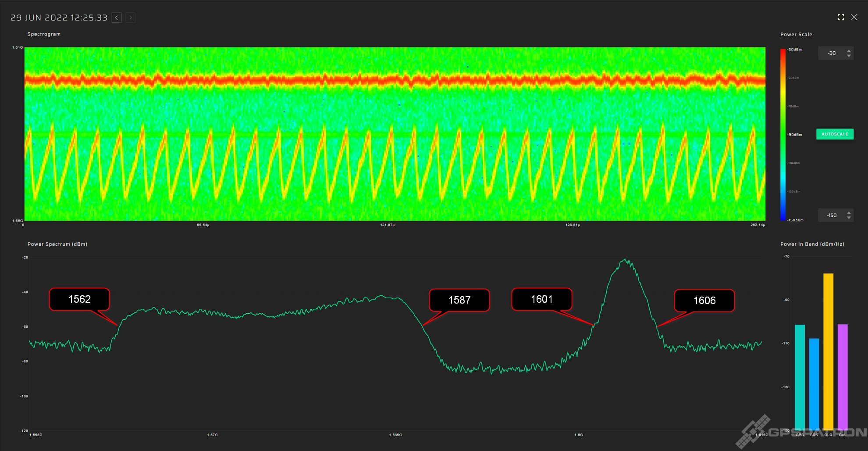Enter fullscreen mode using the expand icon
Image resolution: width=868 pixels, height=451 pixels.
tap(841, 17)
